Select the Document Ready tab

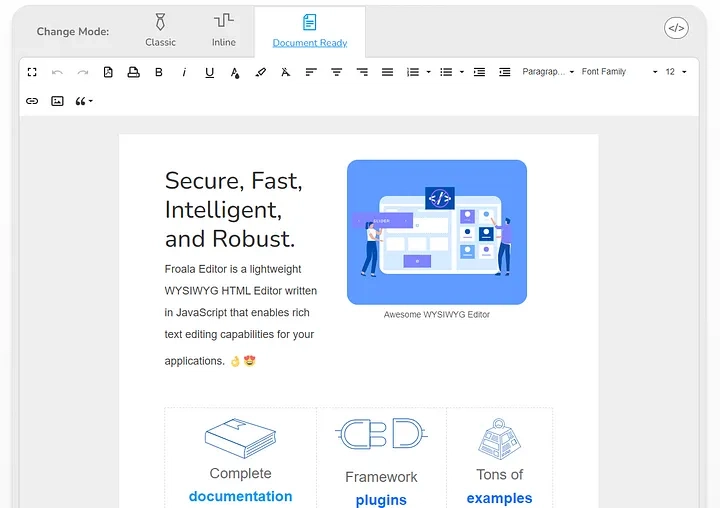310,31
